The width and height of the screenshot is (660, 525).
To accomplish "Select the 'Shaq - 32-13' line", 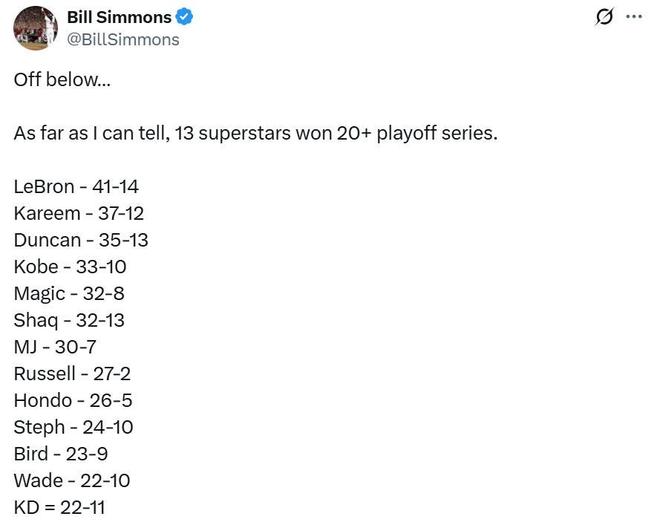I will tap(69, 320).
